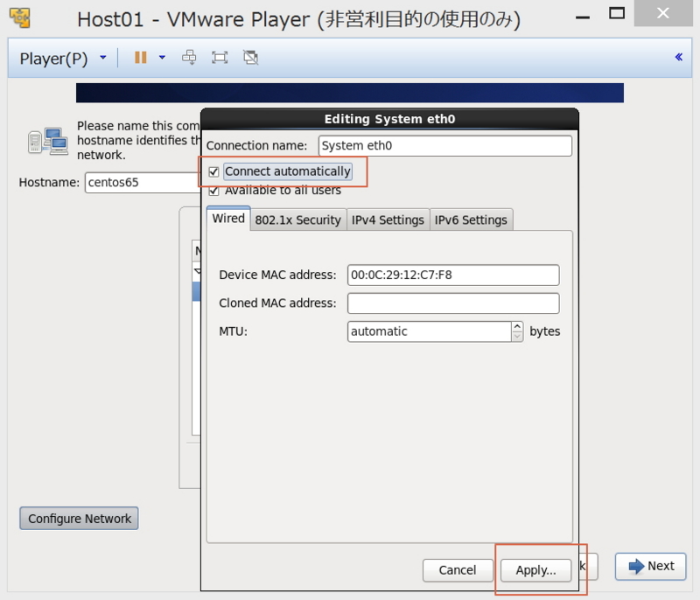Click the Next button in installer
This screenshot has width=700, height=600.
(x=650, y=566)
